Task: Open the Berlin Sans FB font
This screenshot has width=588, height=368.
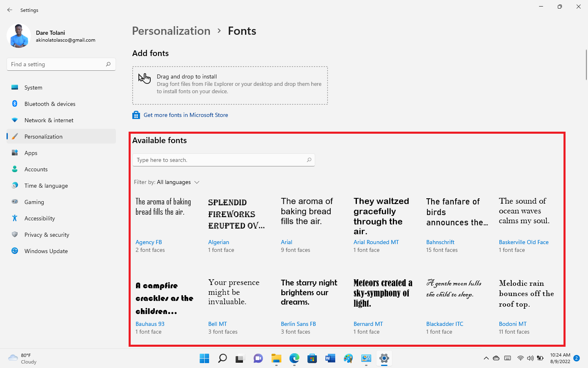Action: click(298, 324)
